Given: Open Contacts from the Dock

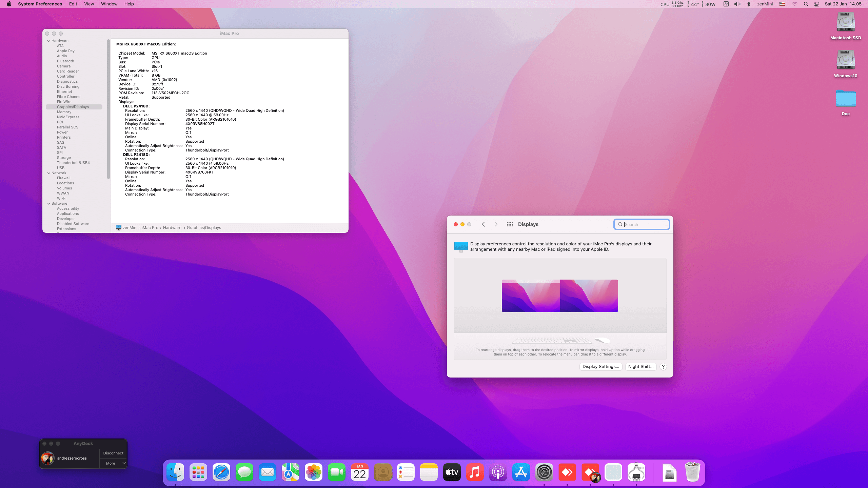Looking at the screenshot, I should tap(383, 472).
